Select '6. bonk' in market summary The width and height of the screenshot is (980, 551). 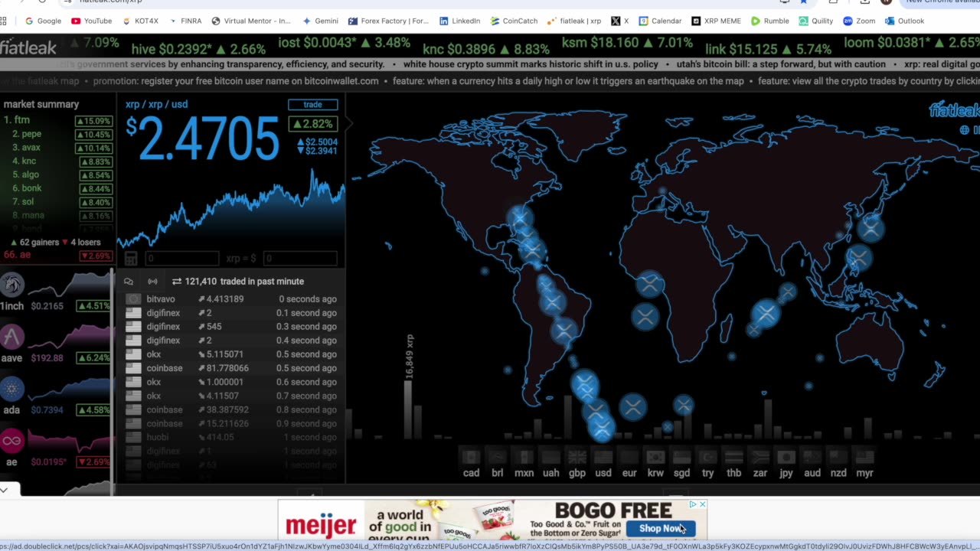(57, 188)
